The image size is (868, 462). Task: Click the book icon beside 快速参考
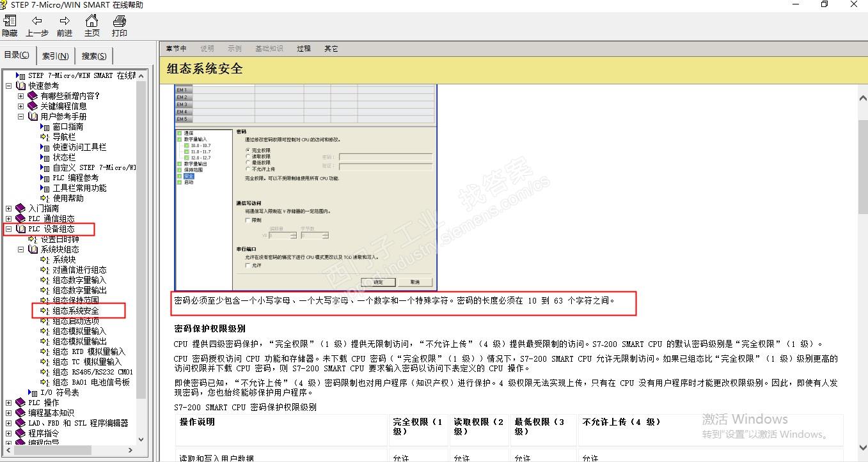click(x=21, y=86)
